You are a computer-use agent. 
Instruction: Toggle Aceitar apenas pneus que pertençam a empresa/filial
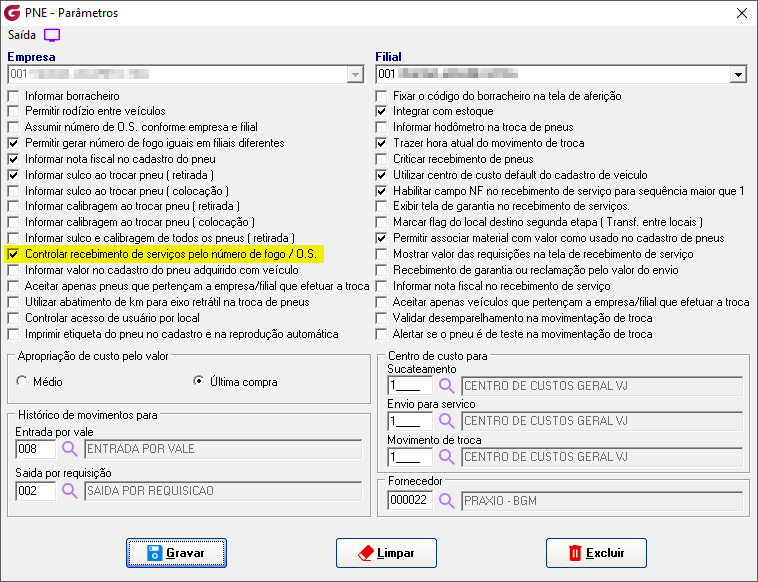click(14, 286)
